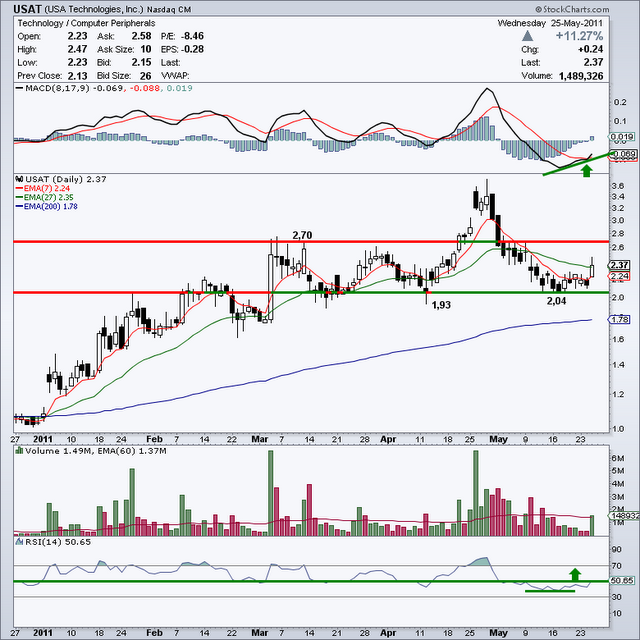
Task: Click the Bid Size value 26
Action: 146,76
